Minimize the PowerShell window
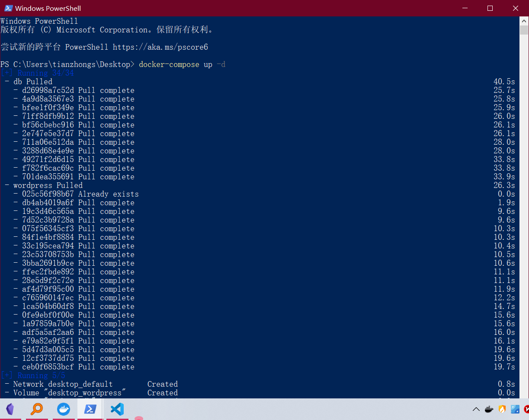The image size is (529, 420). click(465, 8)
